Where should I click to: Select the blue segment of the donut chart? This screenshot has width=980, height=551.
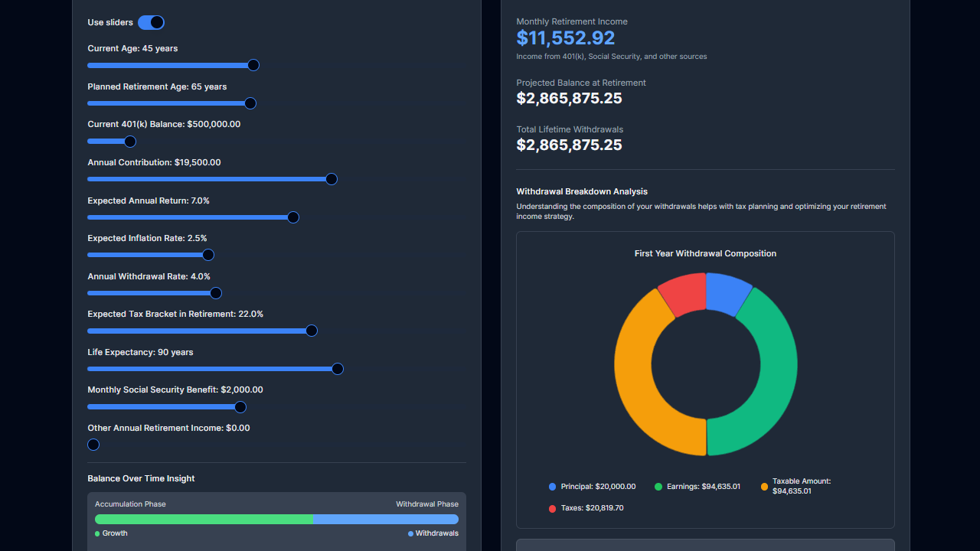(x=724, y=293)
